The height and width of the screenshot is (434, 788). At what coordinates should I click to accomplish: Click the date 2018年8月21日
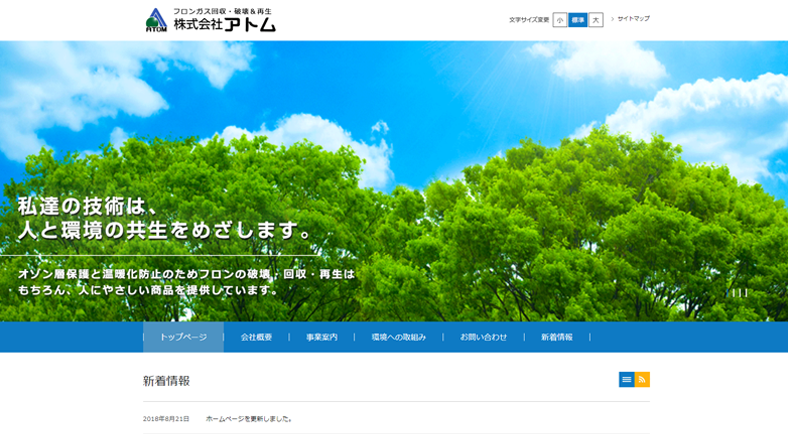coord(166,419)
